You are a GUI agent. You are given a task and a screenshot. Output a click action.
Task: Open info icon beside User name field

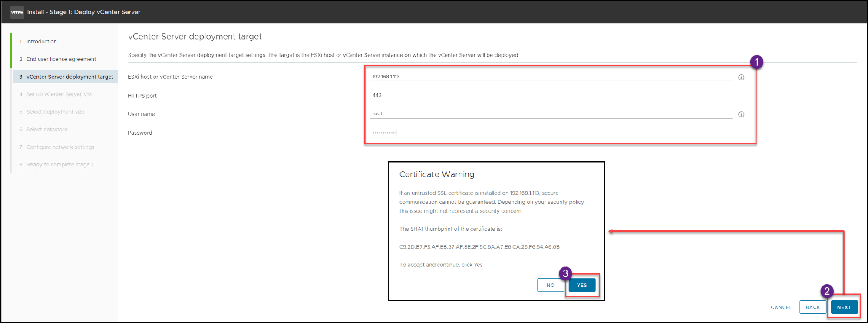tap(741, 115)
